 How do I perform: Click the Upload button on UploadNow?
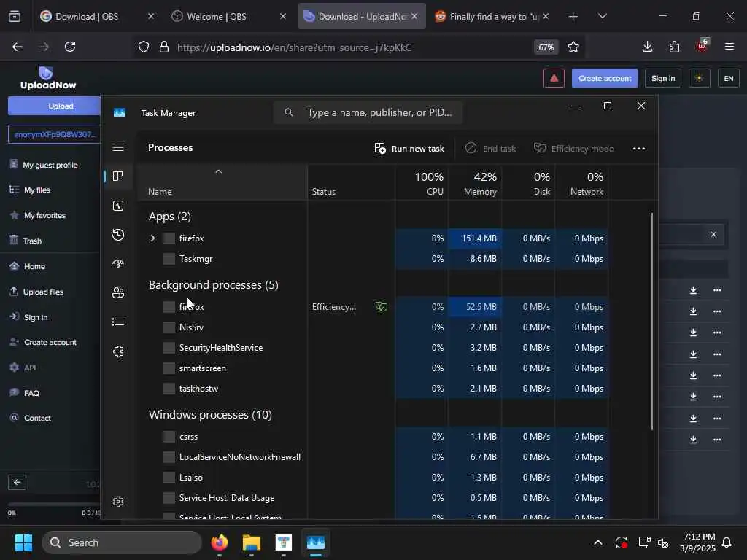pyautogui.click(x=54, y=106)
